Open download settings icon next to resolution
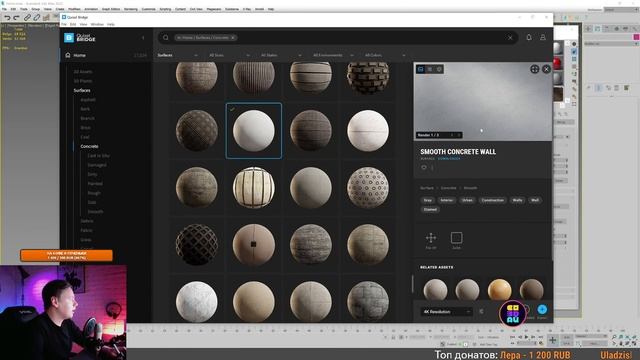 tap(482, 311)
